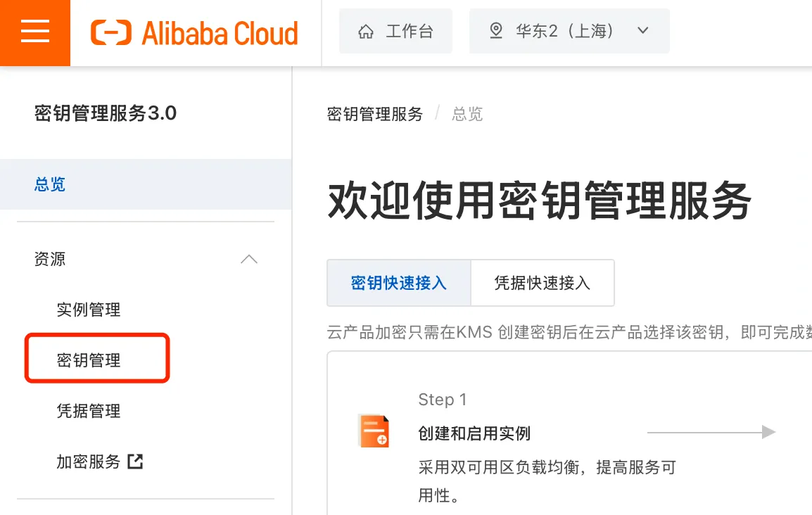The height and width of the screenshot is (515, 812).
Task: Click the 创建和启用实例 step title
Action: click(x=474, y=433)
